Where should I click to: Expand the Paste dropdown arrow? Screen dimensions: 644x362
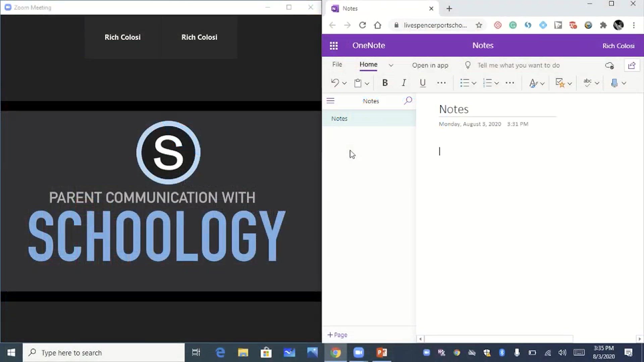click(x=367, y=83)
